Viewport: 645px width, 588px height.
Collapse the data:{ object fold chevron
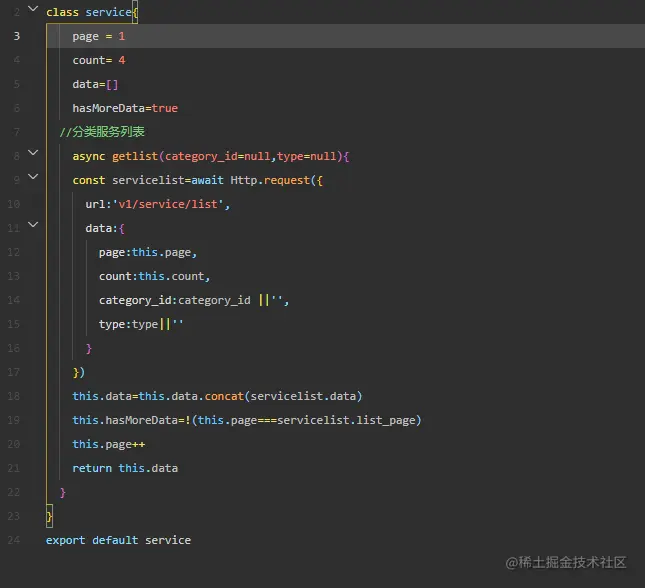click(x=33, y=225)
